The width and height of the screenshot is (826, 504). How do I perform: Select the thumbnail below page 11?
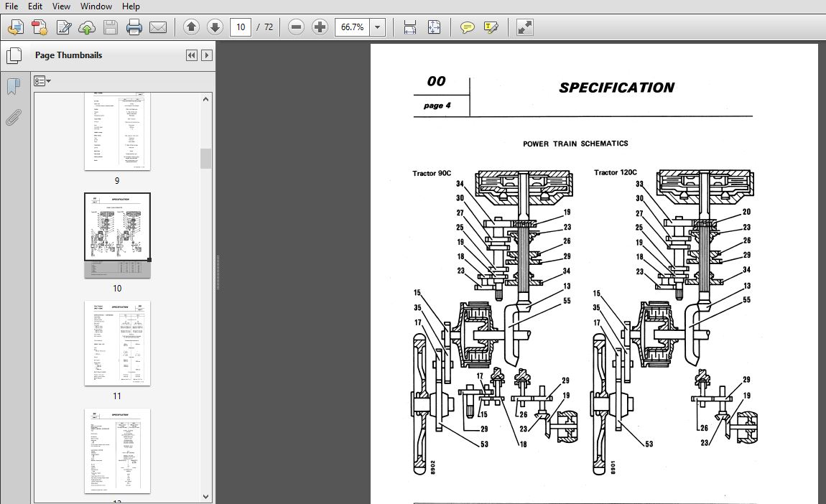[x=118, y=452]
